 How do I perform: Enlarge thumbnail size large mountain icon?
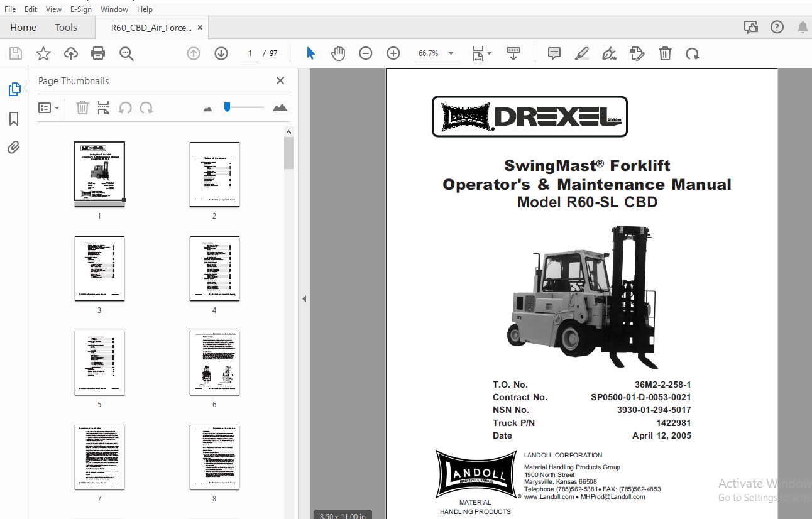point(280,107)
